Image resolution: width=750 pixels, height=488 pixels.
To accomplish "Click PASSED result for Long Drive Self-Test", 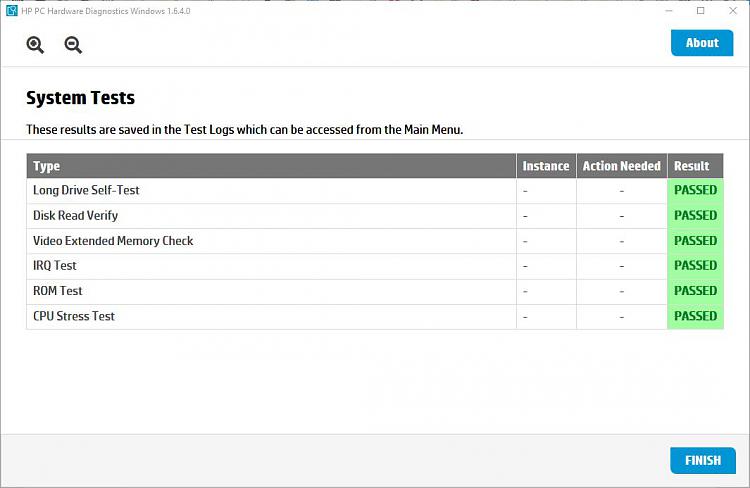I will point(695,190).
